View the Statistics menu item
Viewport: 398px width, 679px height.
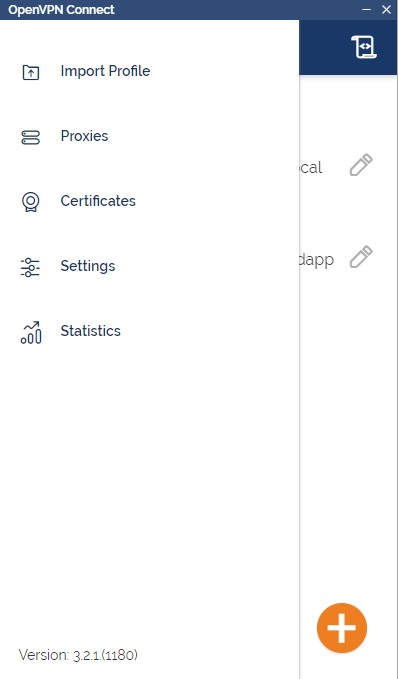click(x=91, y=331)
